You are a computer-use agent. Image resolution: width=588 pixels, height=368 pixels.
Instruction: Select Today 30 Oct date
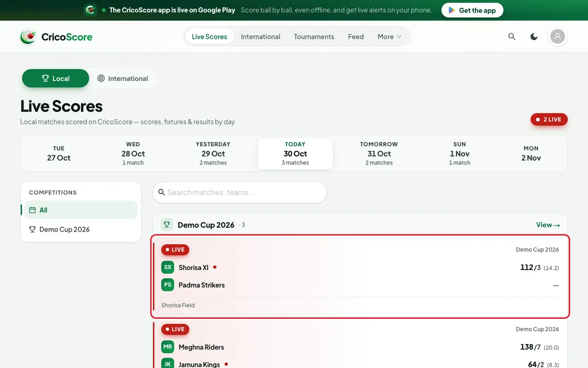coord(295,154)
